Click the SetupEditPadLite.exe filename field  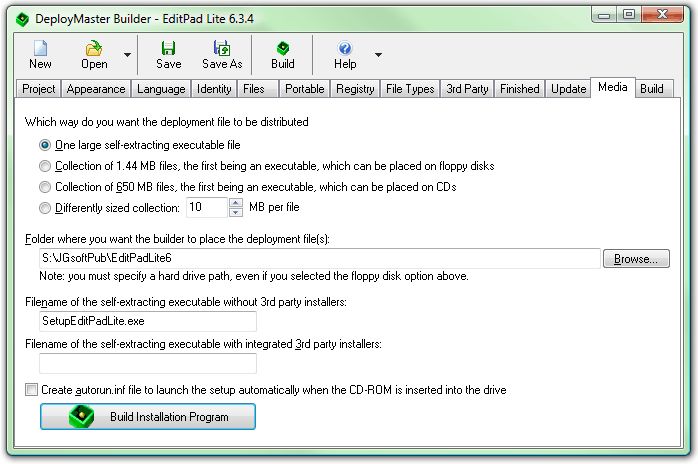(x=148, y=321)
